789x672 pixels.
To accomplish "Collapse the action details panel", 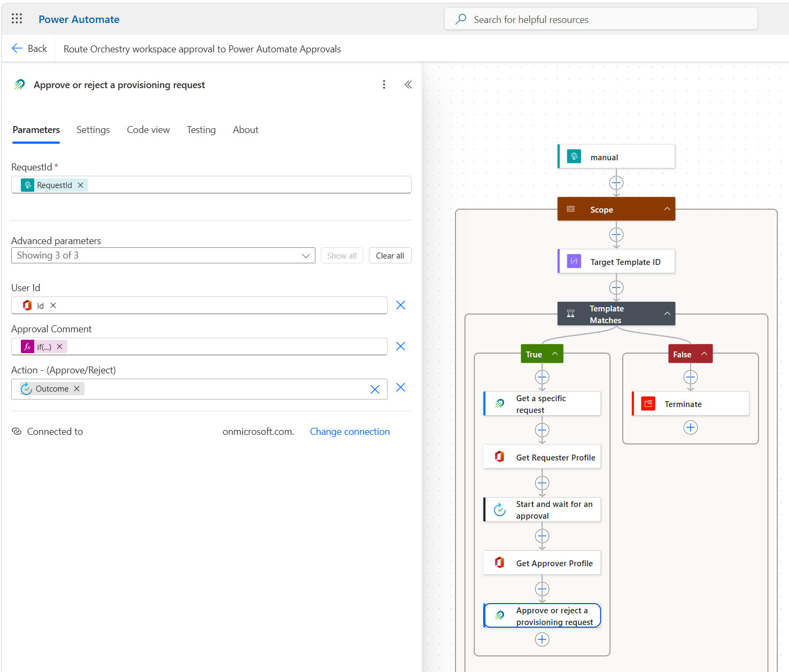I will pyautogui.click(x=408, y=84).
